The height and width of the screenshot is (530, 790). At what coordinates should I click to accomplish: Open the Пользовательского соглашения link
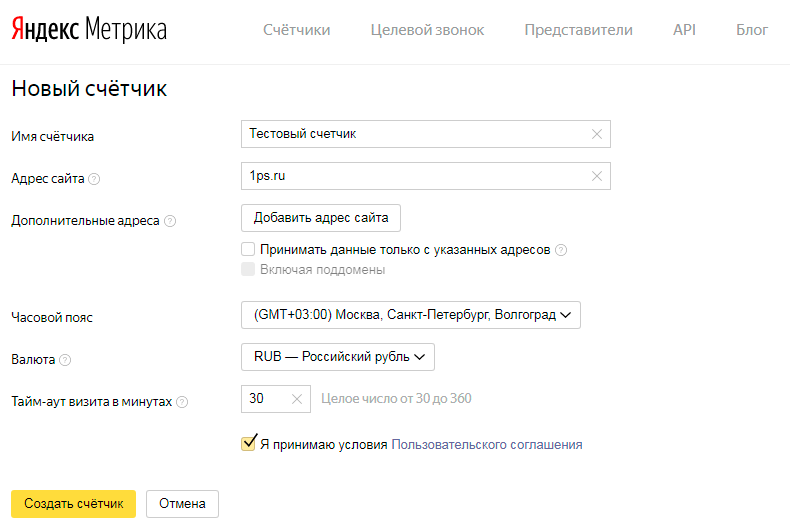coord(486,444)
